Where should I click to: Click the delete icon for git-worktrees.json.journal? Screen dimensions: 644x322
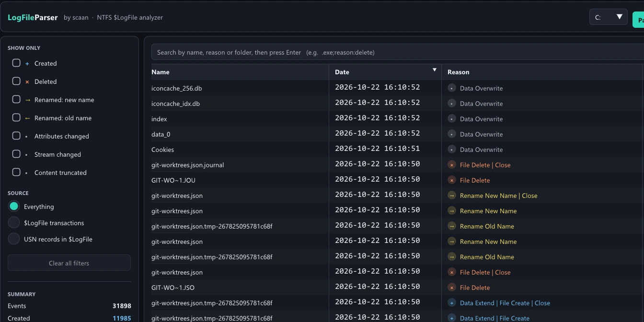451,165
